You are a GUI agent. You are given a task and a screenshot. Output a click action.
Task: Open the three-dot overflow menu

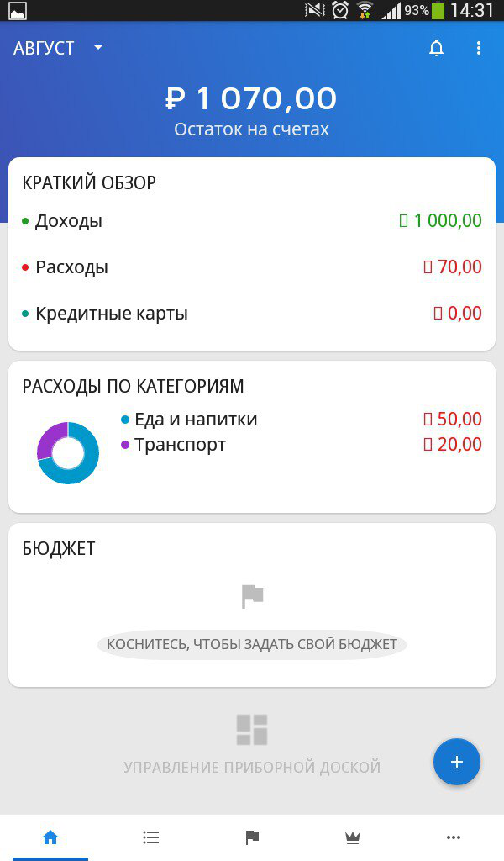[479, 49]
